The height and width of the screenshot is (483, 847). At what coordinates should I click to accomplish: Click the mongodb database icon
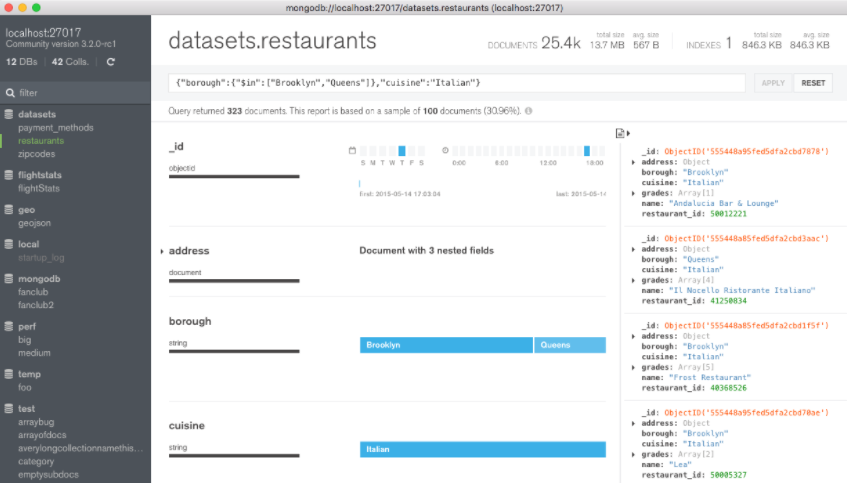[x=9, y=279]
